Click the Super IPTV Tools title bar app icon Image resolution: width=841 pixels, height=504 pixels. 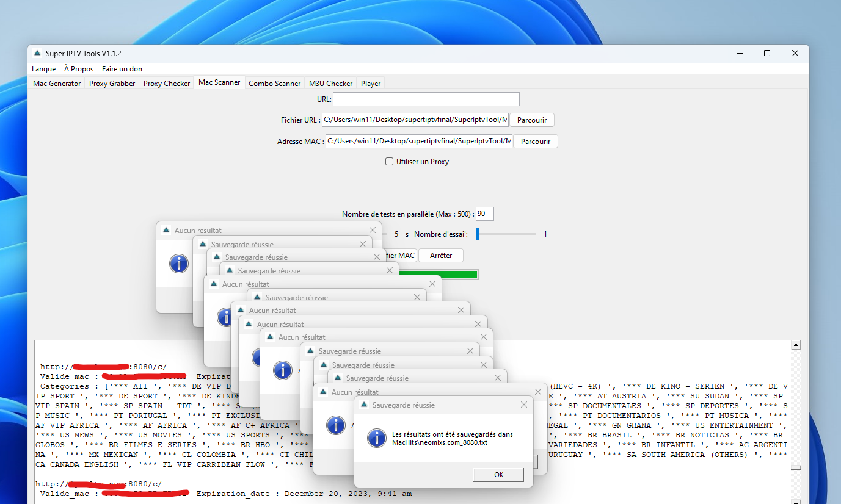point(37,54)
